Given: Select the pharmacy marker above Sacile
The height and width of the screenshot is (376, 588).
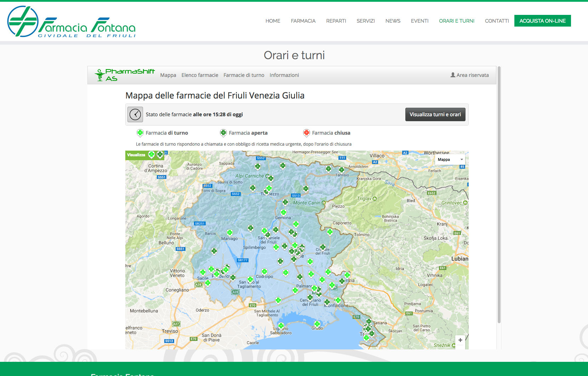Looking at the screenshot, I should [x=203, y=272].
